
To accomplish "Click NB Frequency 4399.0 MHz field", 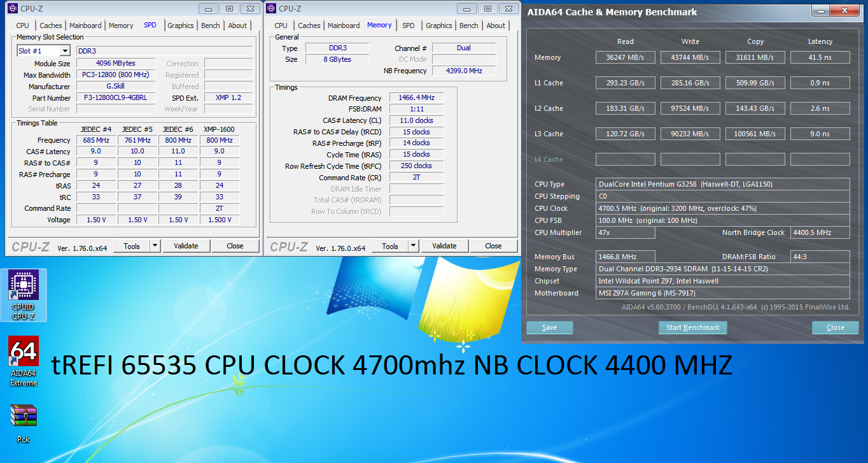I will (x=464, y=71).
